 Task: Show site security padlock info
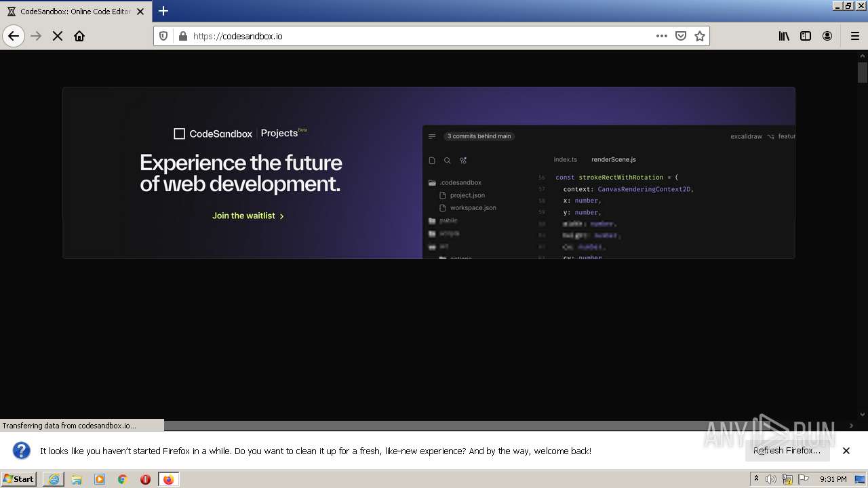pyautogui.click(x=182, y=36)
